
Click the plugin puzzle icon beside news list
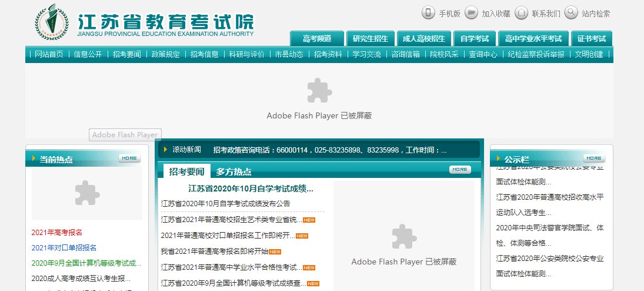(x=404, y=236)
